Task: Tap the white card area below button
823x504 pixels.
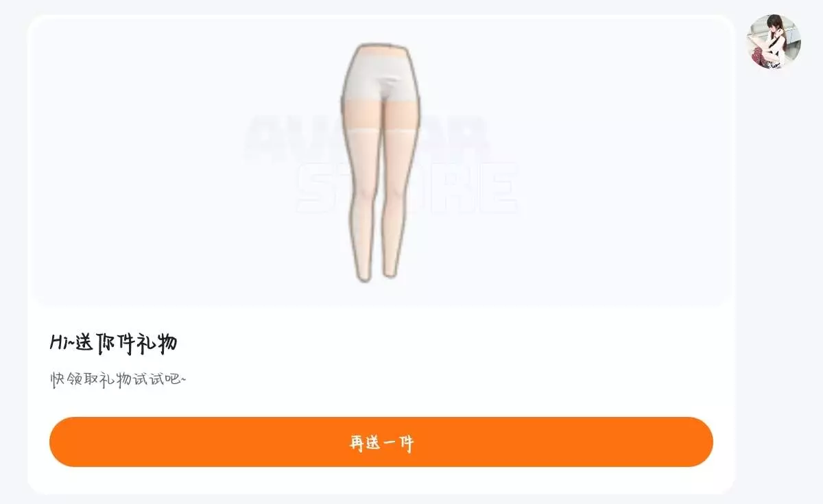Action: tap(381, 480)
